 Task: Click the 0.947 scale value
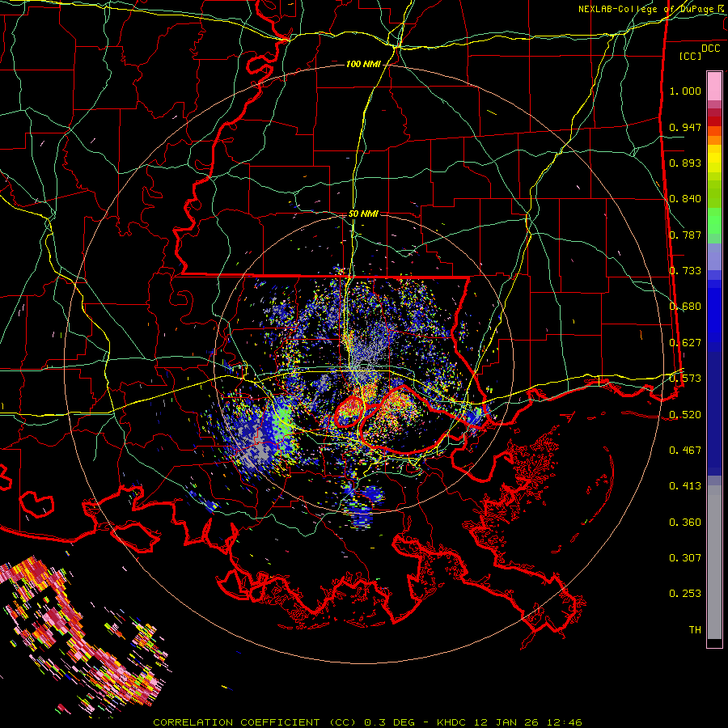point(685,127)
